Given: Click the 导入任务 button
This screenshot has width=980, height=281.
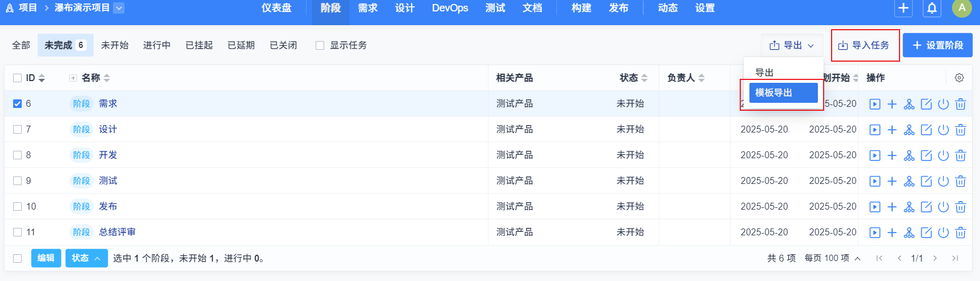Looking at the screenshot, I should click(x=864, y=46).
